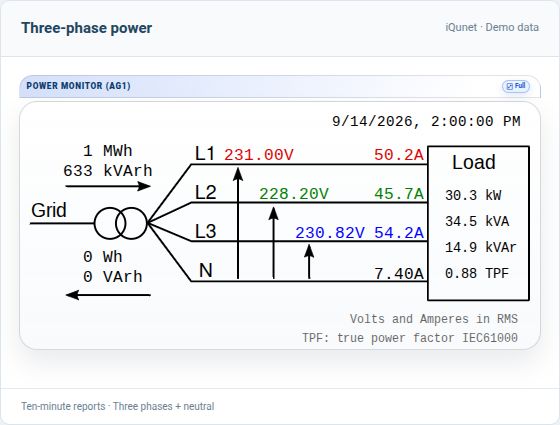This screenshot has width=560, height=425.
Task: Click the 0 VArh exported reactive value
Action: (112, 277)
